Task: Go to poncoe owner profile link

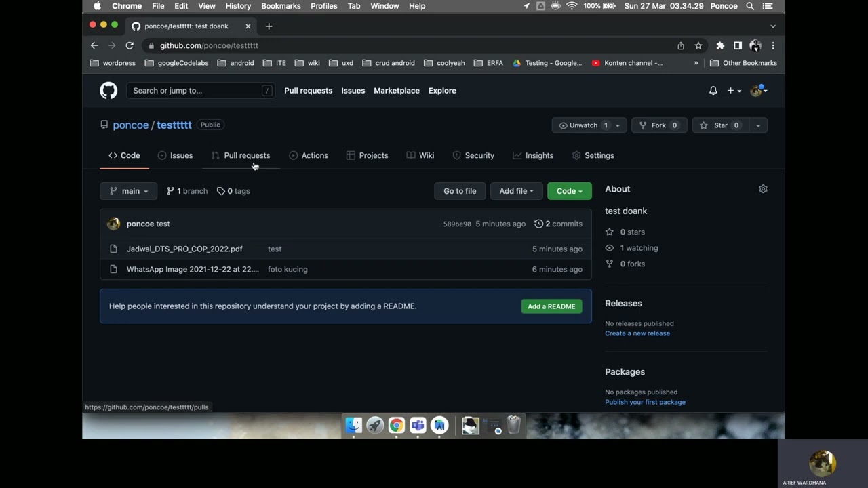Action: pos(131,125)
